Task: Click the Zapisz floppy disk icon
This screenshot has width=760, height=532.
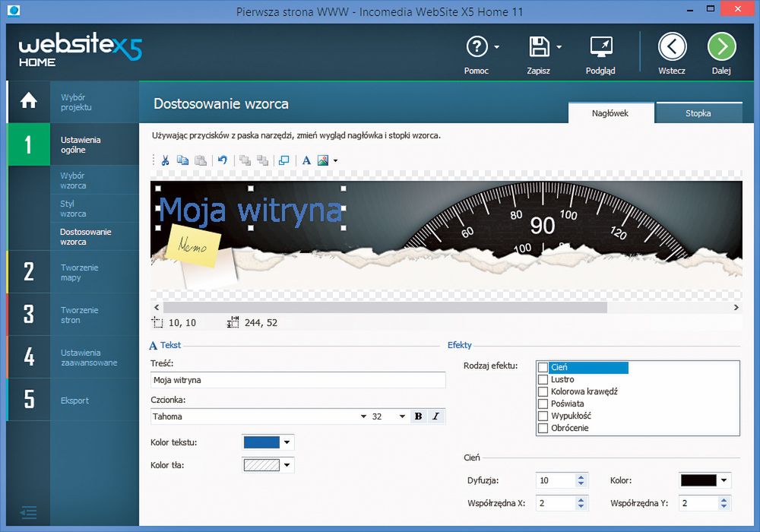Action: [539, 47]
